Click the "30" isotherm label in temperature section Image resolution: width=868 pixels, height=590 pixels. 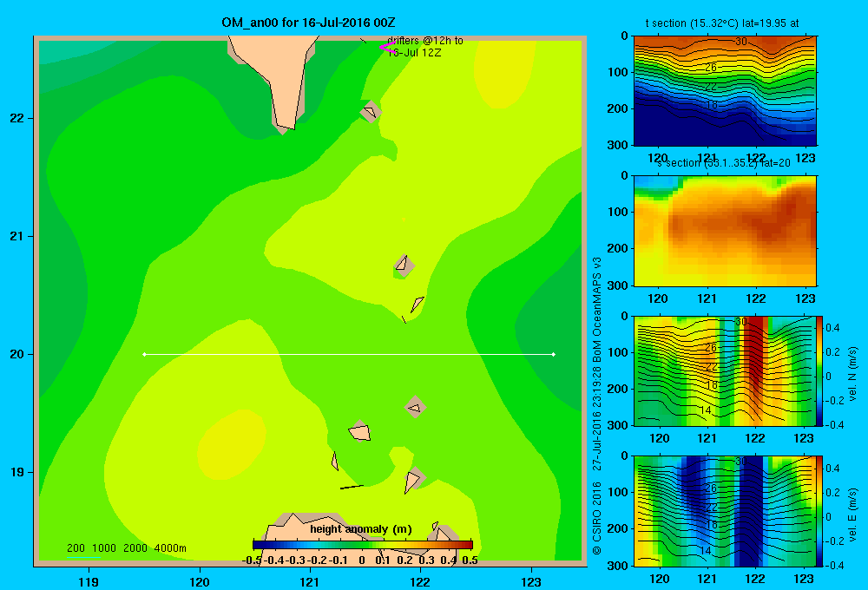click(x=741, y=42)
